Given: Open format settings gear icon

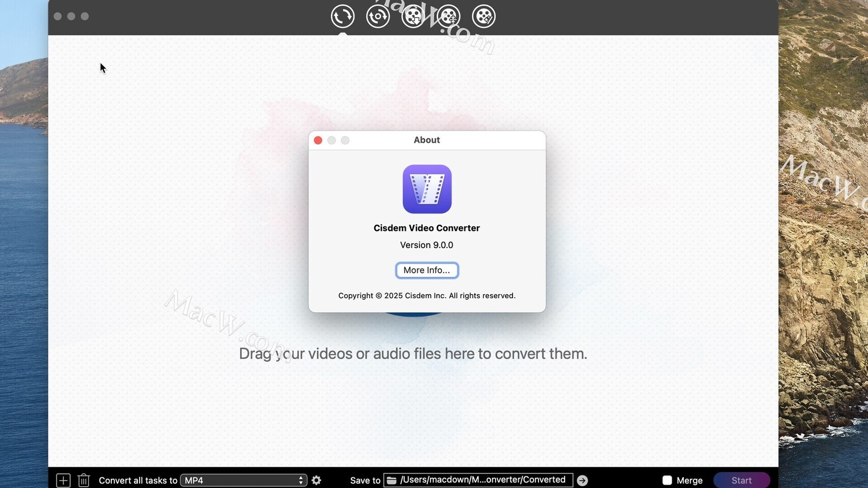Looking at the screenshot, I should (316, 480).
